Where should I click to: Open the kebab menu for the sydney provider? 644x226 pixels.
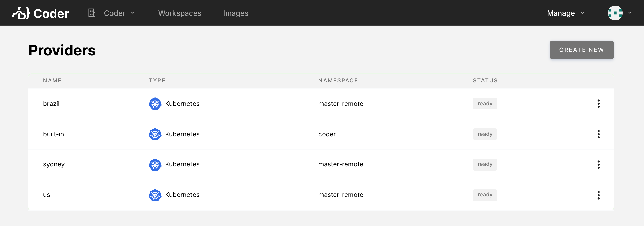click(x=599, y=164)
